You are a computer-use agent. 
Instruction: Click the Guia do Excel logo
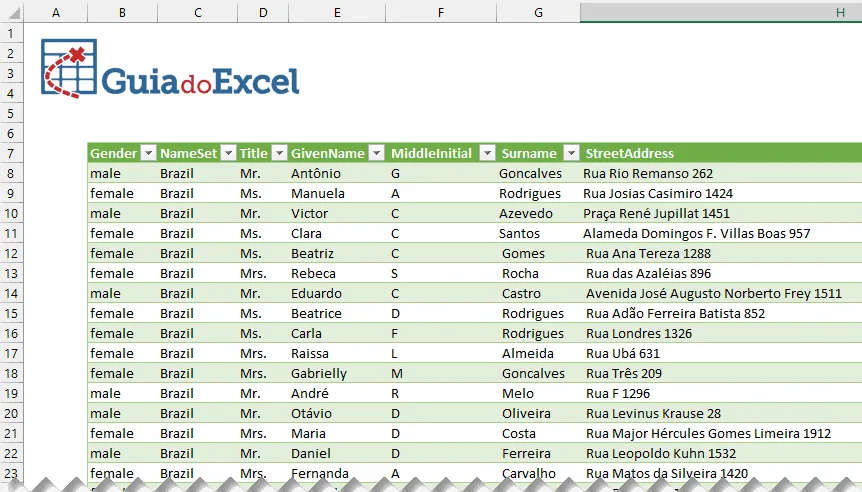point(170,69)
